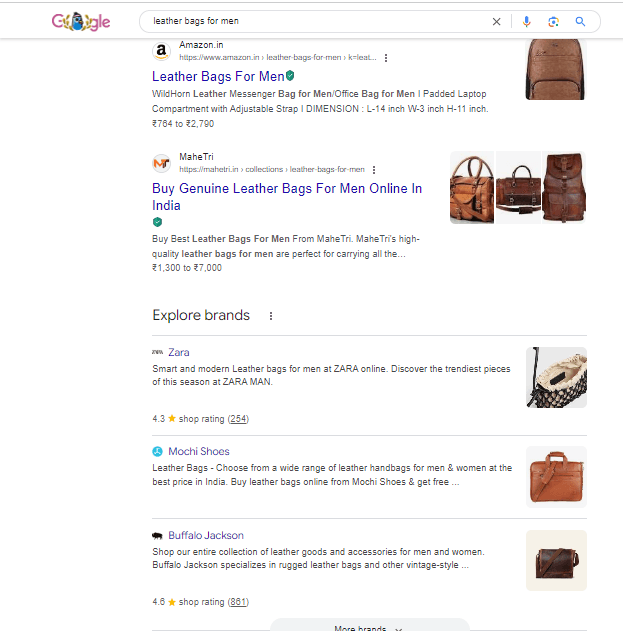
Task: Click the MaheTri favicon
Action: point(161,163)
